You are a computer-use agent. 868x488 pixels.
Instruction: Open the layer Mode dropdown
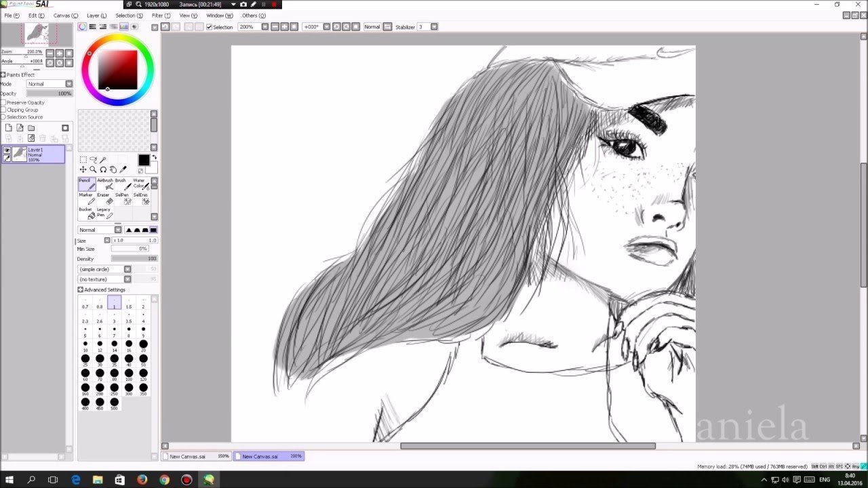pyautogui.click(x=49, y=84)
